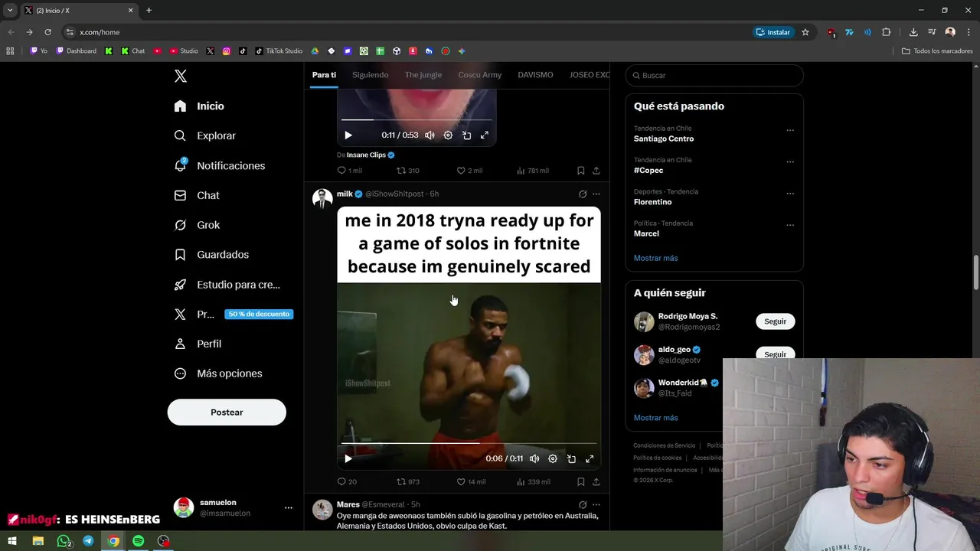Play milk's paused video

[348, 458]
